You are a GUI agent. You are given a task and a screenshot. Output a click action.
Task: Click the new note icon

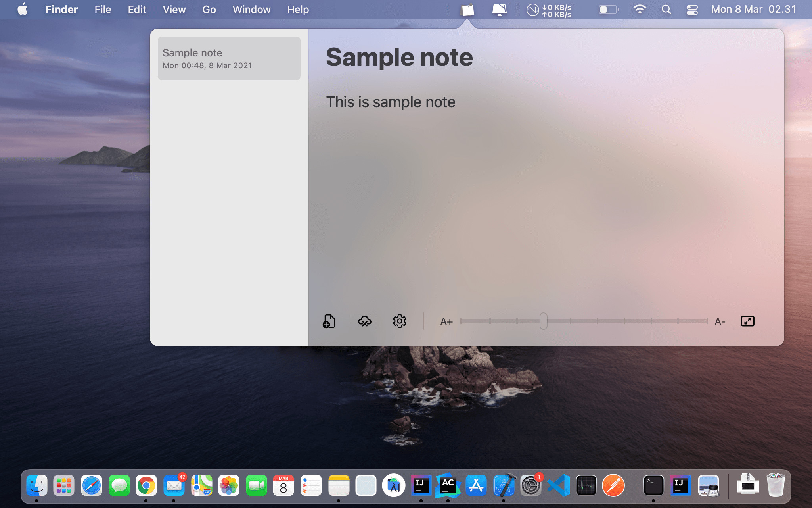(x=329, y=321)
